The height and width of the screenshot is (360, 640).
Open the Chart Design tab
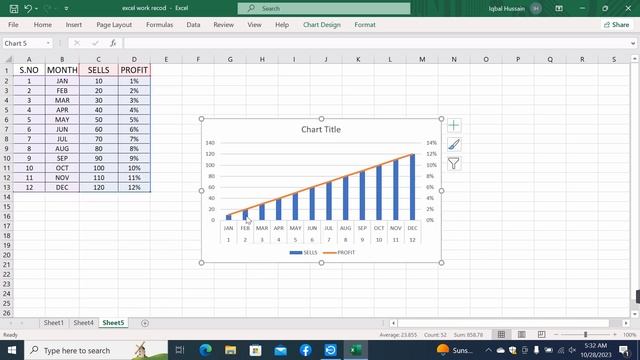tap(322, 25)
